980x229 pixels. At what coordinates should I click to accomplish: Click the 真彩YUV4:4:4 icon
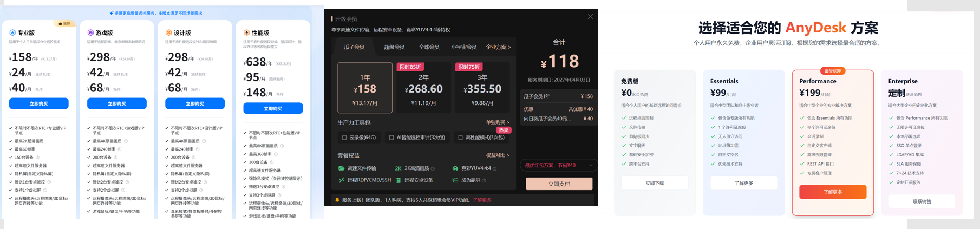[x=455, y=168]
